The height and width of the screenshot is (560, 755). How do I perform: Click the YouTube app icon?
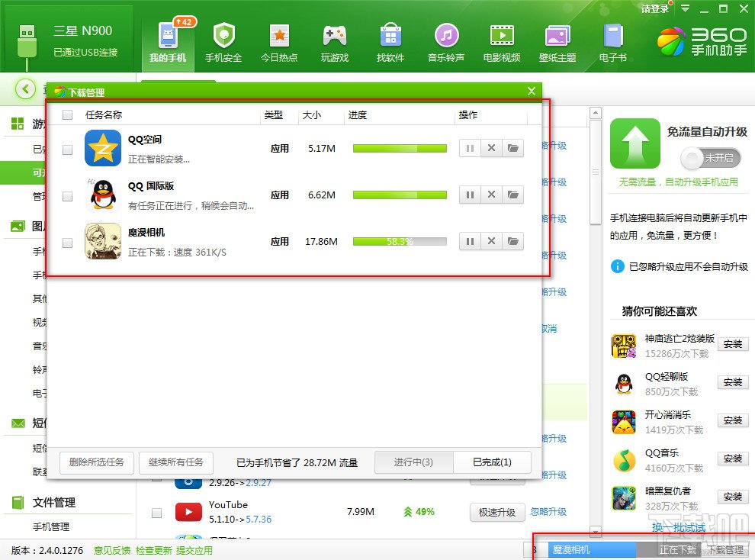point(188,512)
